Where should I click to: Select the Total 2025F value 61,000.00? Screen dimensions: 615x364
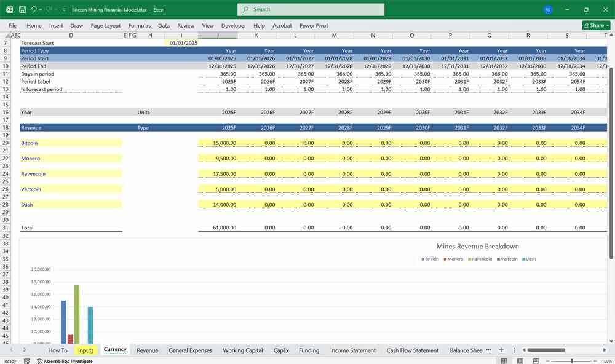(218, 228)
